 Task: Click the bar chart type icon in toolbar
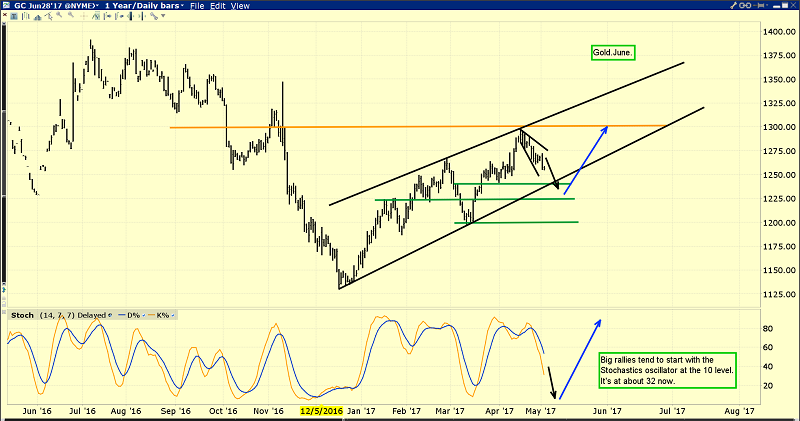(x=26, y=16)
